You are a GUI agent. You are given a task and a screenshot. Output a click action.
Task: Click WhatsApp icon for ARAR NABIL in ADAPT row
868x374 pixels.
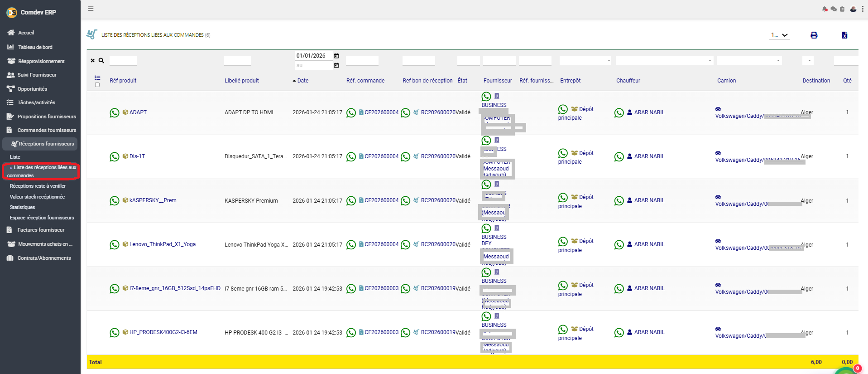619,112
